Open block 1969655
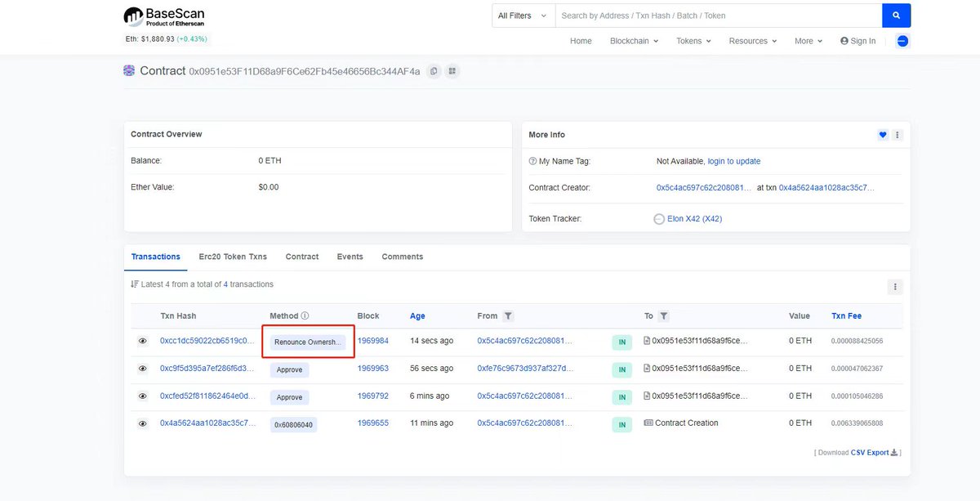The image size is (980, 501). tap(373, 423)
